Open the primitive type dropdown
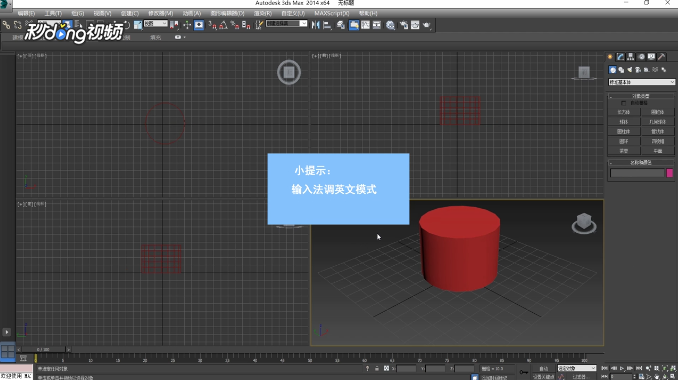678x380 pixels. [x=641, y=82]
